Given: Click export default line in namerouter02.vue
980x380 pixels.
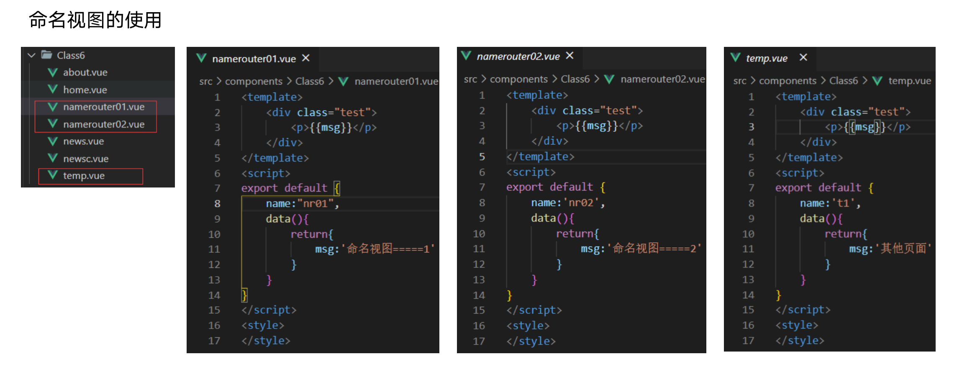Looking at the screenshot, I should pyautogui.click(x=556, y=187).
